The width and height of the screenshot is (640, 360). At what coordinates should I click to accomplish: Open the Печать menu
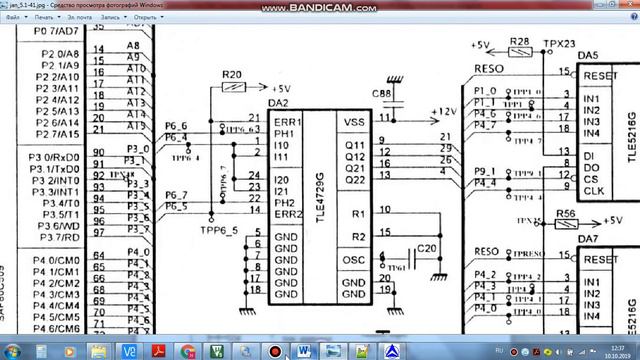click(x=47, y=18)
